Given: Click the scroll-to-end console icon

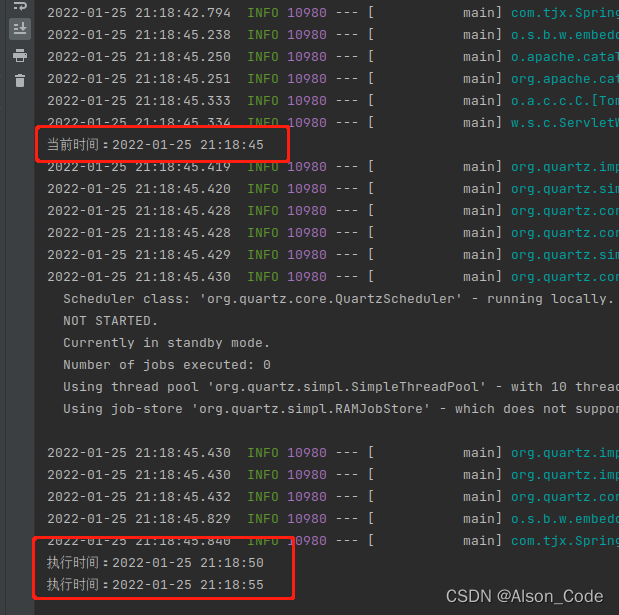Looking at the screenshot, I should [20, 29].
